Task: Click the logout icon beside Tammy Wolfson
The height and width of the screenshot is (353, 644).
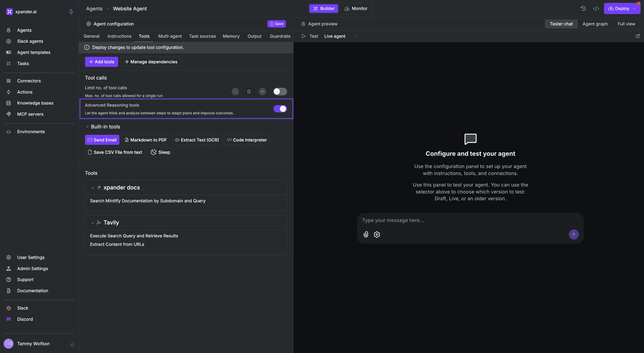Action: coord(72,345)
